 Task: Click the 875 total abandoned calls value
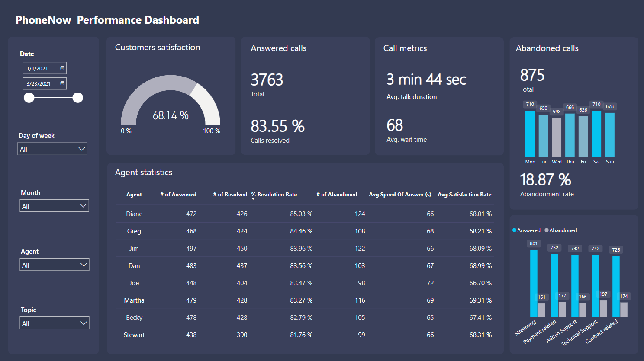coord(532,75)
